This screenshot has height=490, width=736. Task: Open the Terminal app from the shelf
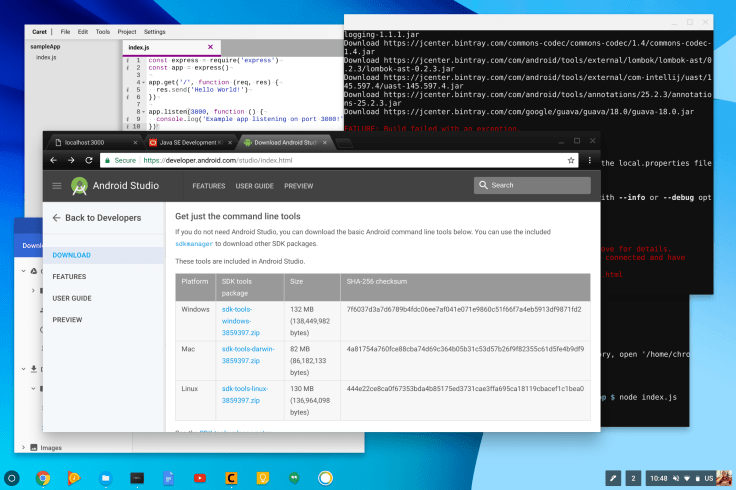[137, 478]
